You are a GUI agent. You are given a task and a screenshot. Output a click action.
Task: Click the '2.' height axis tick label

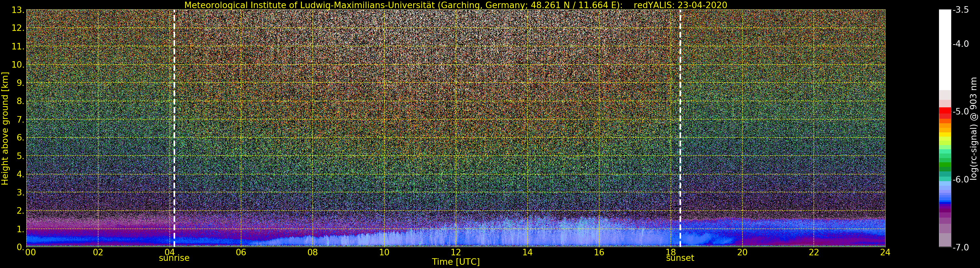coord(21,211)
